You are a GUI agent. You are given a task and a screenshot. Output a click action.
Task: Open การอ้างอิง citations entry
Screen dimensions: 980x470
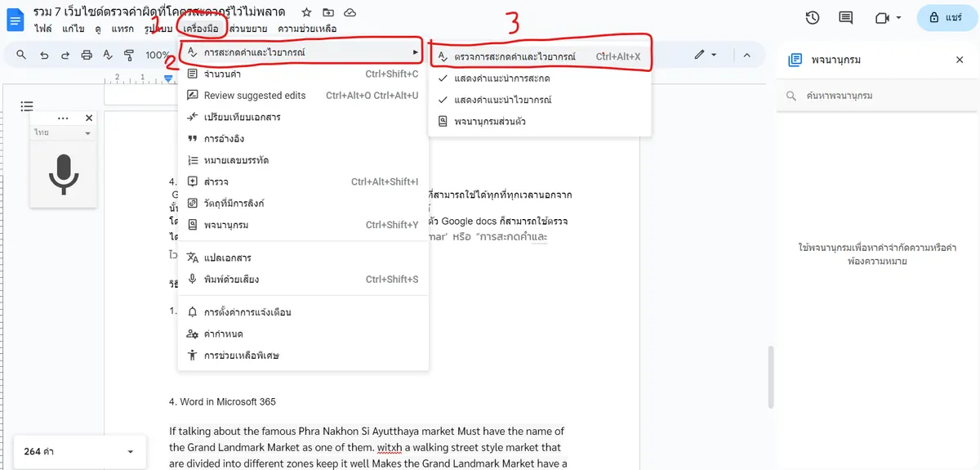point(303,139)
